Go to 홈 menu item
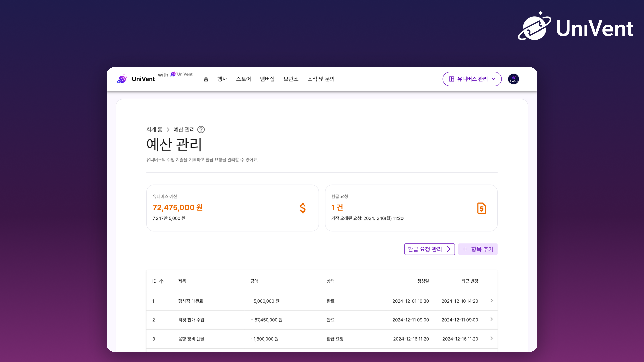 tap(206, 79)
